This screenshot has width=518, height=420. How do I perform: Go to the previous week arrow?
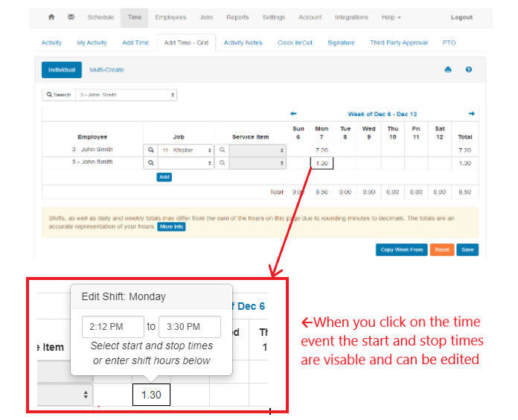293,114
